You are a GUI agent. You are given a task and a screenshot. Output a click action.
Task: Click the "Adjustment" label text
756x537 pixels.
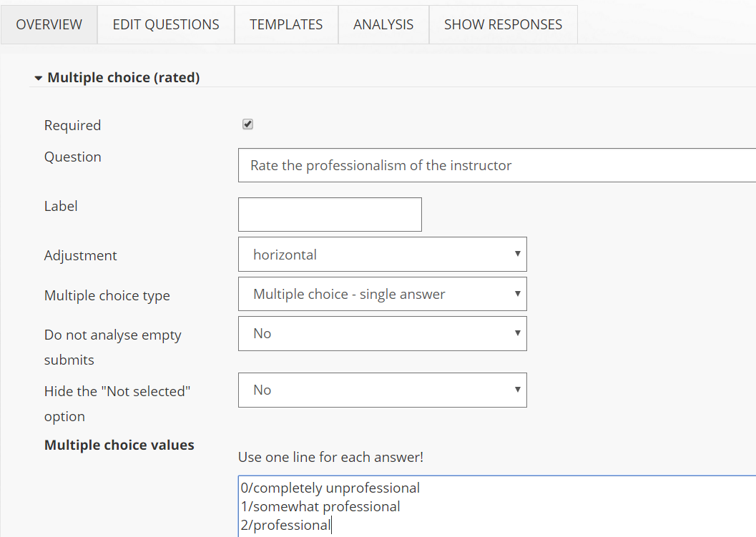click(81, 255)
